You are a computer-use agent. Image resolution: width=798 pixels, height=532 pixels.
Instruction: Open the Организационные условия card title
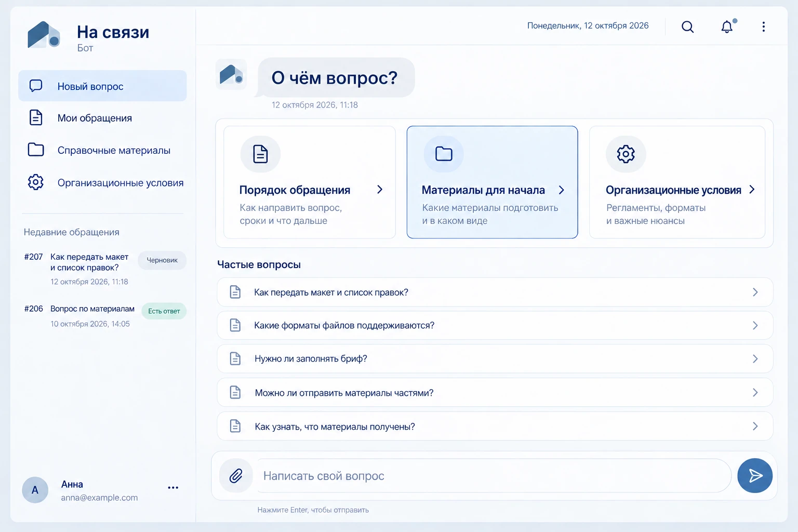coord(673,190)
